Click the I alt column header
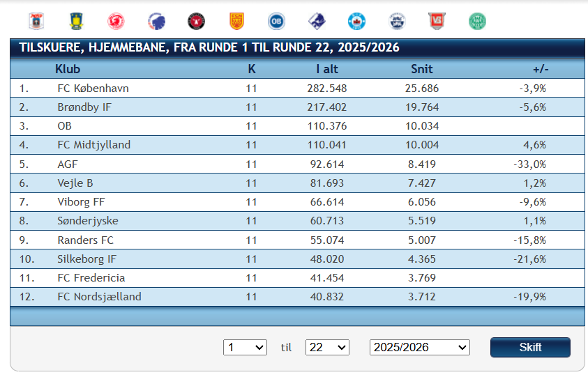 click(327, 69)
